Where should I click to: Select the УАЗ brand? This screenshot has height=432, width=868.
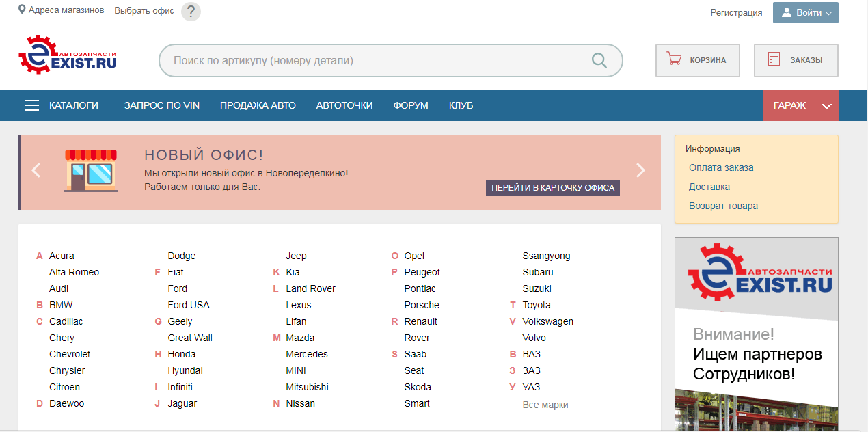(x=532, y=387)
